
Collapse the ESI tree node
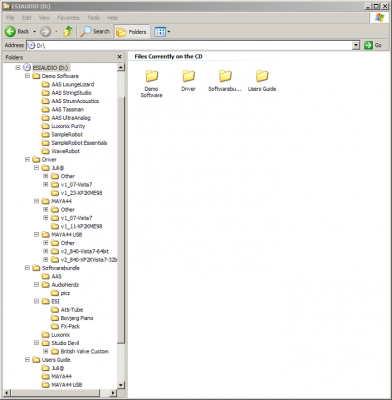[x=36, y=301]
